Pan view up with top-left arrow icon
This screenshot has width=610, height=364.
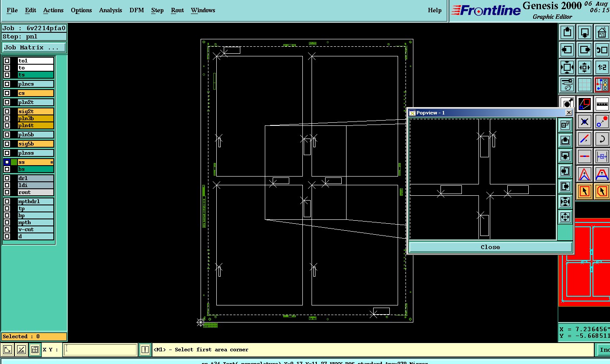click(567, 32)
